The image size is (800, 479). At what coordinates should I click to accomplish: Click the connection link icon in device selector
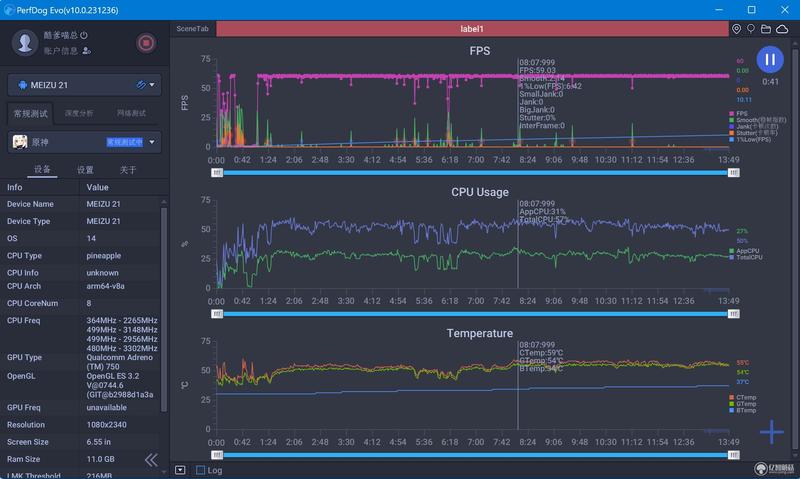coord(141,85)
